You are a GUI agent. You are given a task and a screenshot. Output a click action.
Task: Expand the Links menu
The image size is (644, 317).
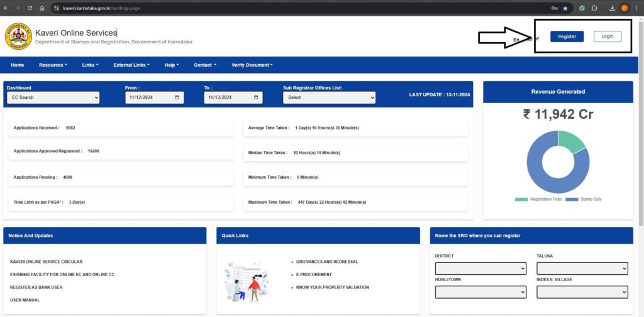(x=90, y=65)
